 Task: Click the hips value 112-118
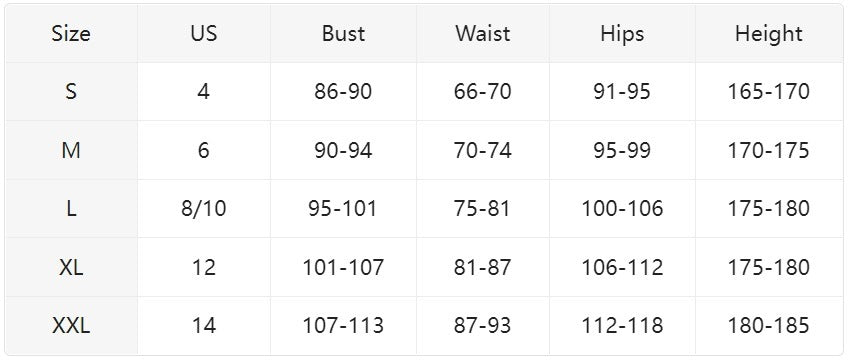[622, 325]
